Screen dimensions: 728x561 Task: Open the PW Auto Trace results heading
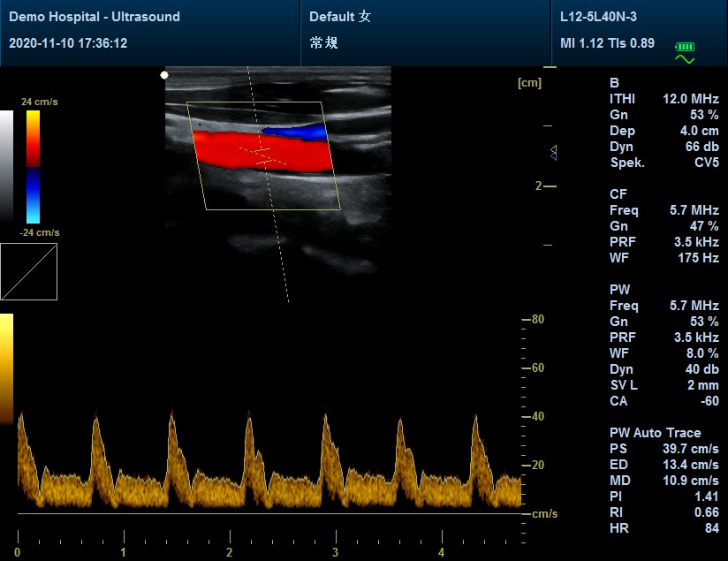pyautogui.click(x=655, y=433)
